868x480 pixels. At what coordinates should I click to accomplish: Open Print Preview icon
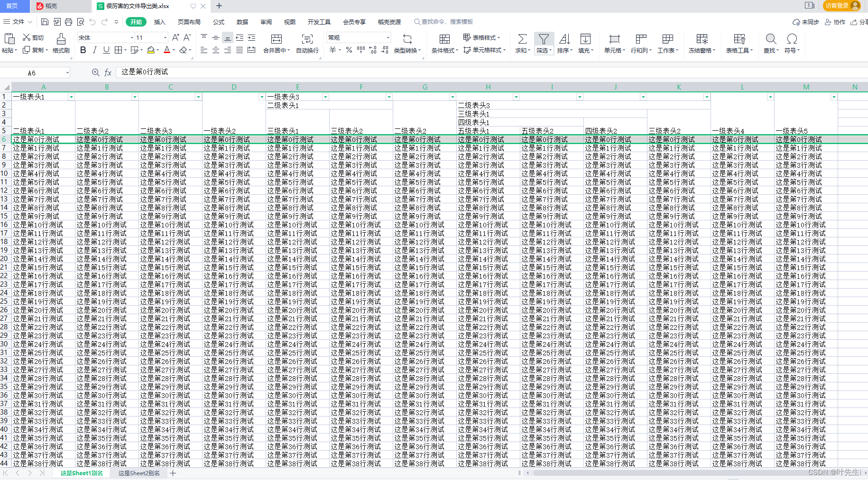click(x=81, y=22)
